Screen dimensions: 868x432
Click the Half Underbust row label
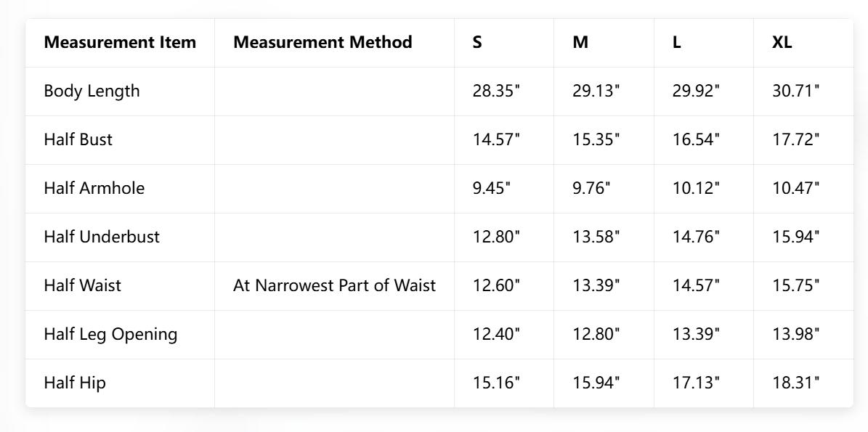[102, 237]
